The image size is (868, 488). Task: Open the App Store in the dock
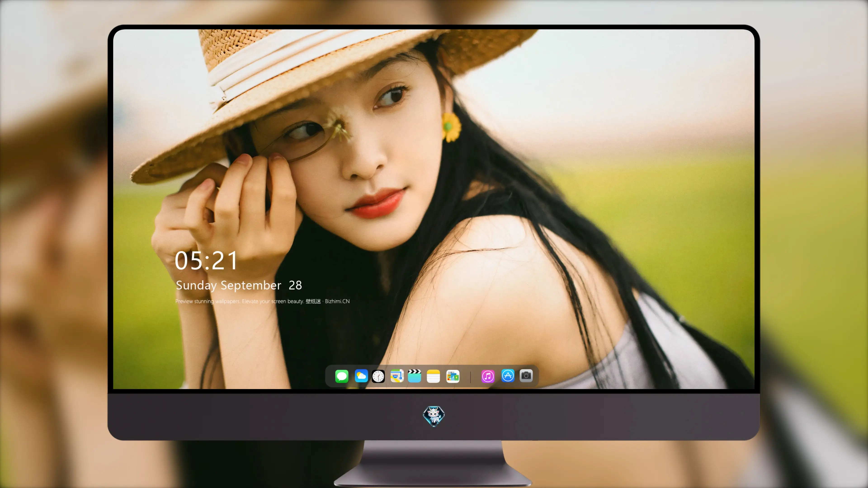pyautogui.click(x=508, y=376)
